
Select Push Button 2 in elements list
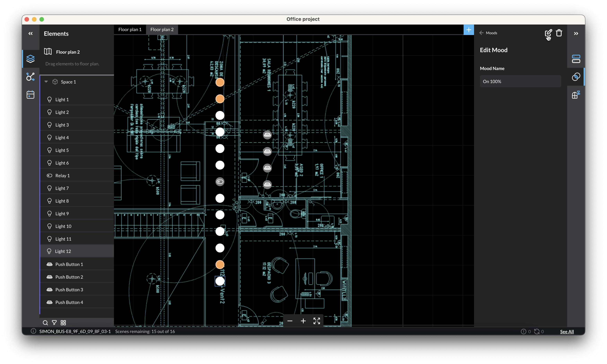point(77,277)
